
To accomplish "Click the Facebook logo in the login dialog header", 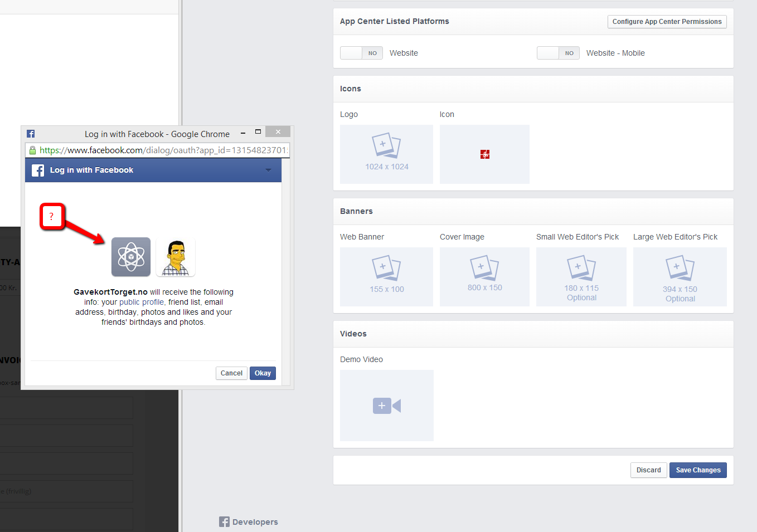I will (37, 170).
